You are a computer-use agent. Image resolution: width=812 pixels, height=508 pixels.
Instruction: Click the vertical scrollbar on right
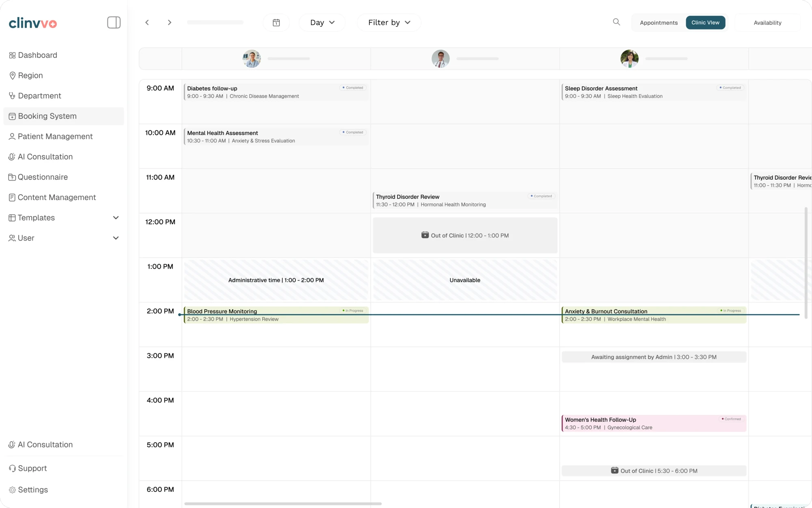806,263
